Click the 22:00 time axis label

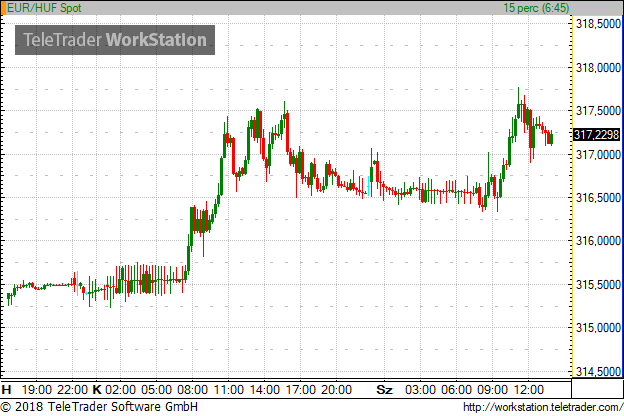coord(72,389)
